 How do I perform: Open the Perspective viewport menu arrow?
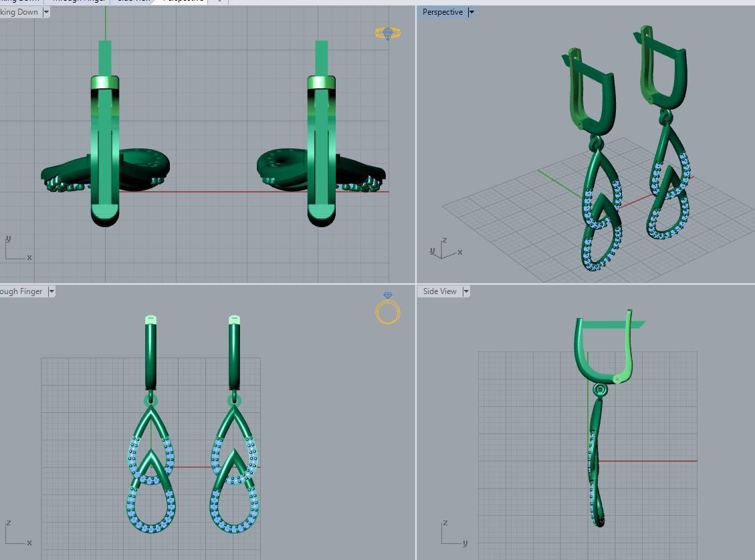point(471,12)
